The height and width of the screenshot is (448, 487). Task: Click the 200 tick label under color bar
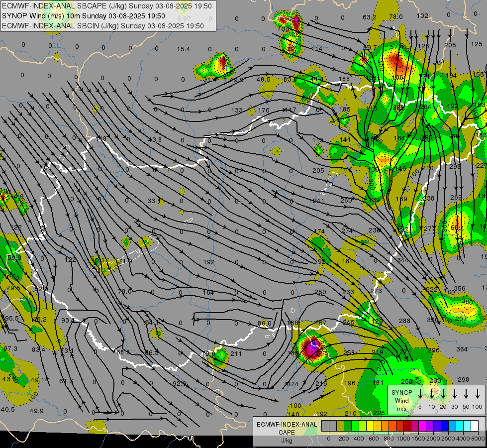coord(344,439)
